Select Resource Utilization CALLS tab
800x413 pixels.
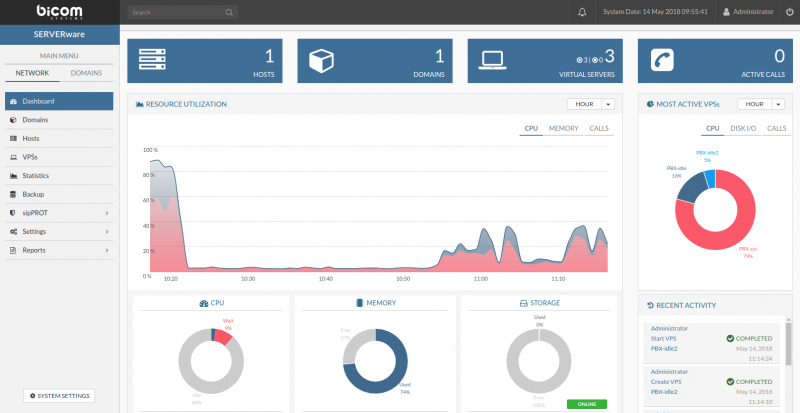(599, 129)
